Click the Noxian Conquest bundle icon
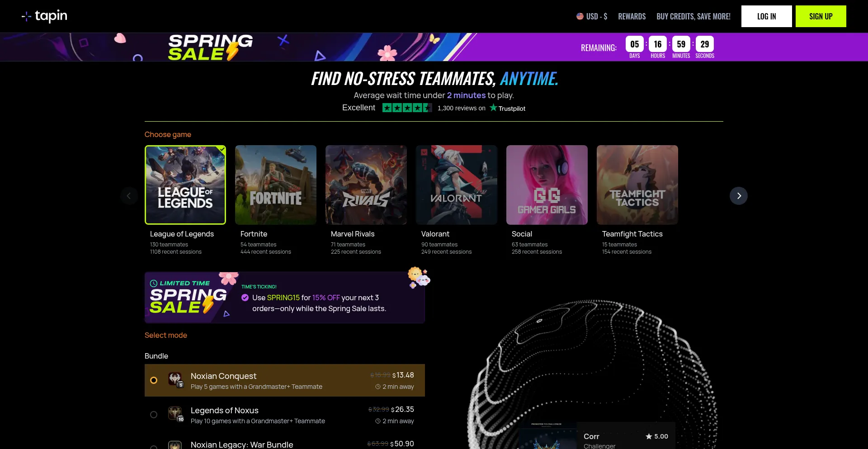 (175, 380)
